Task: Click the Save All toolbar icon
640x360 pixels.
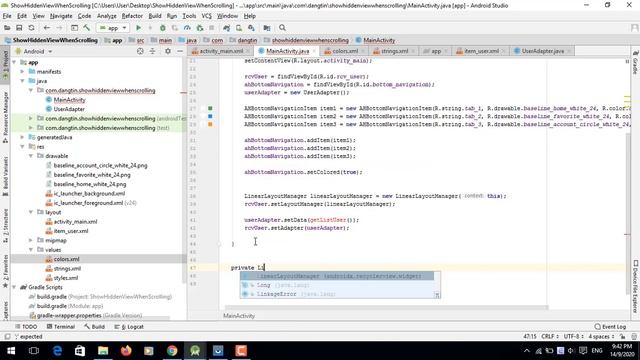Action: (19, 28)
